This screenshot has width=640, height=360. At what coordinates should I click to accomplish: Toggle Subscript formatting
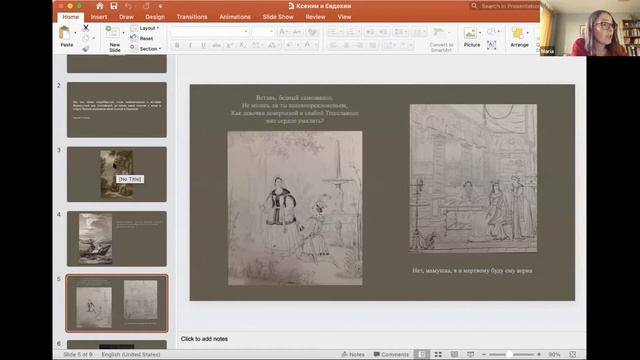point(242,45)
